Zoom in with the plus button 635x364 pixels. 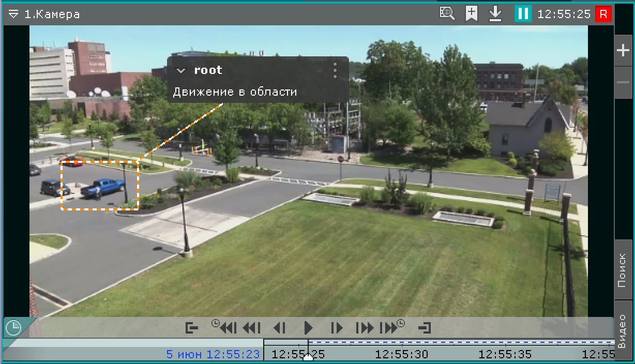pyautogui.click(x=623, y=51)
